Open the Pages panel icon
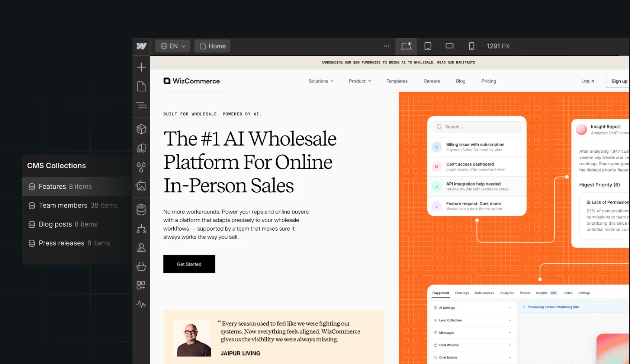Screen dimensions: 630x364 [141, 87]
